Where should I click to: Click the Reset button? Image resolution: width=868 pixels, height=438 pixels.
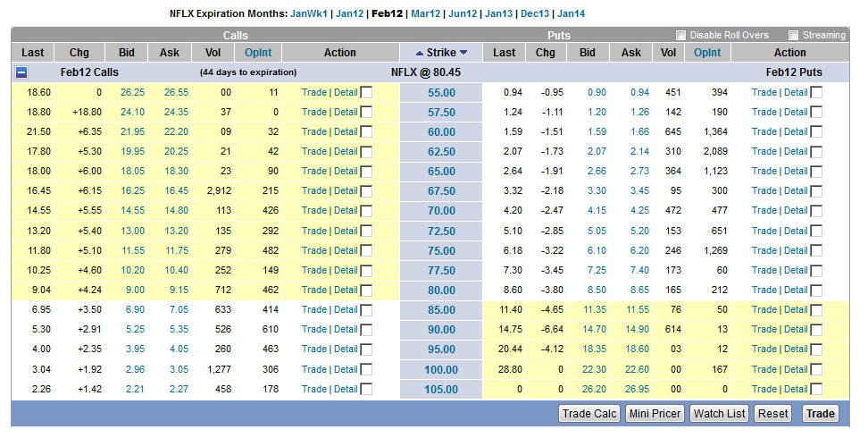point(772,414)
